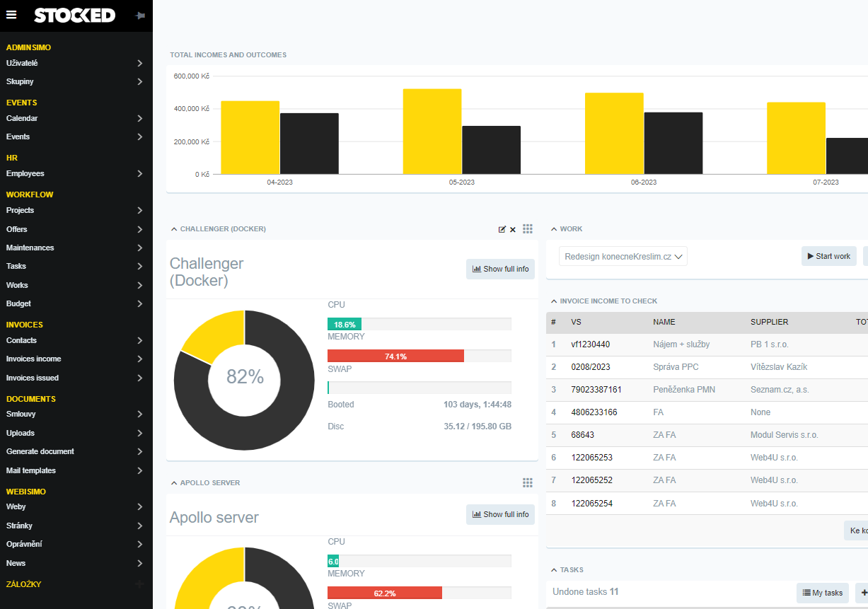
Task: Open the Redesign konecneKreslim.cz project dropdown
Action: (x=623, y=256)
